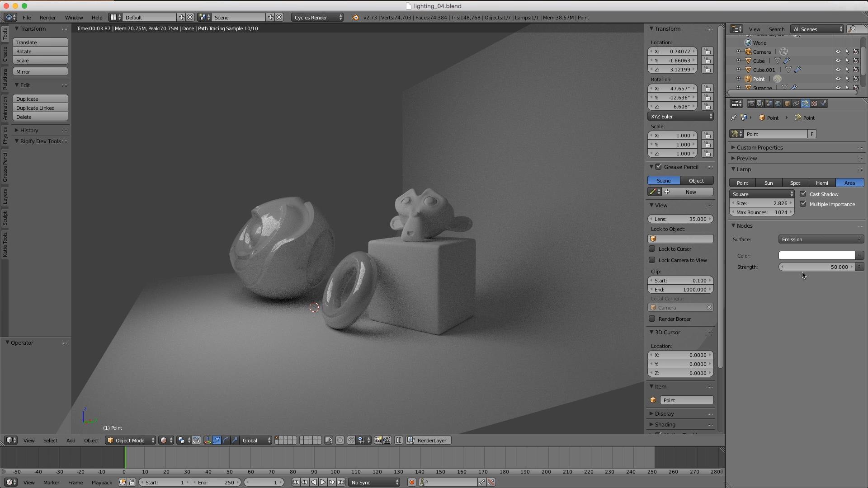Open the Square lamp shape dropdown
This screenshot has height=488, width=868.
coord(762,194)
